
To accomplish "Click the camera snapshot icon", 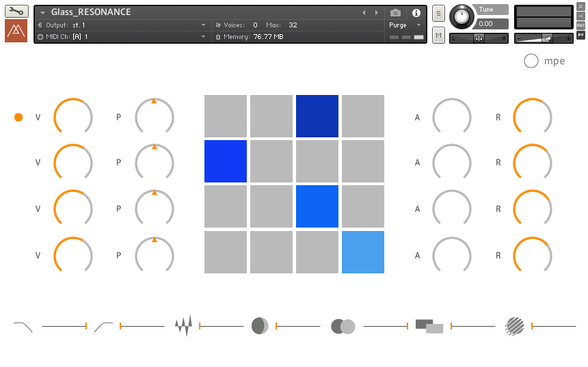I will coord(395,13).
